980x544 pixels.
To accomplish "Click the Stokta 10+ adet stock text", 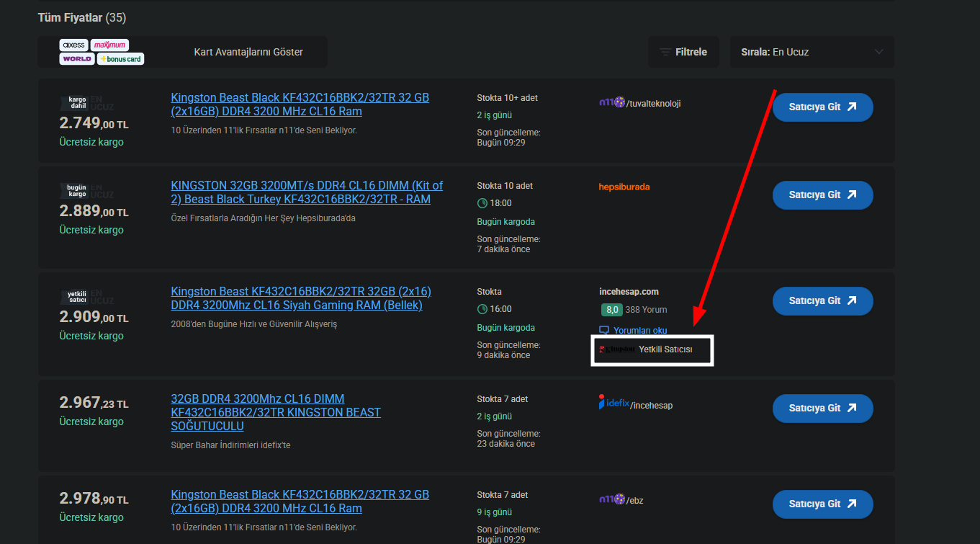I will tap(507, 98).
